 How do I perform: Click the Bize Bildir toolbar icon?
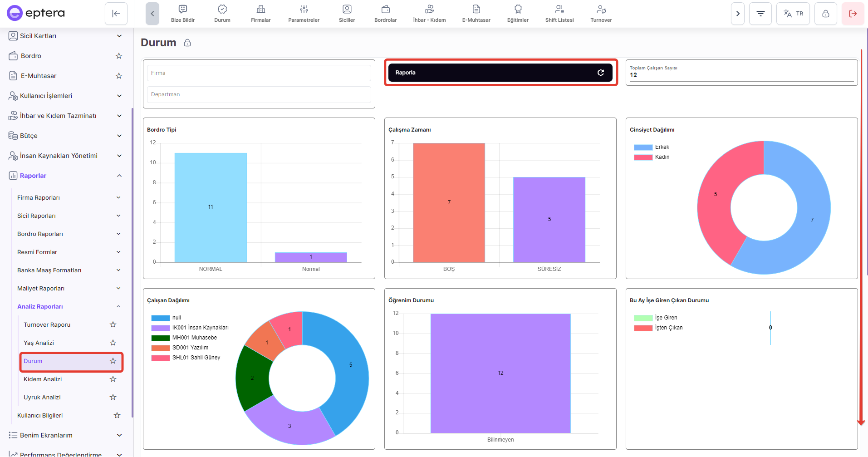(x=182, y=14)
